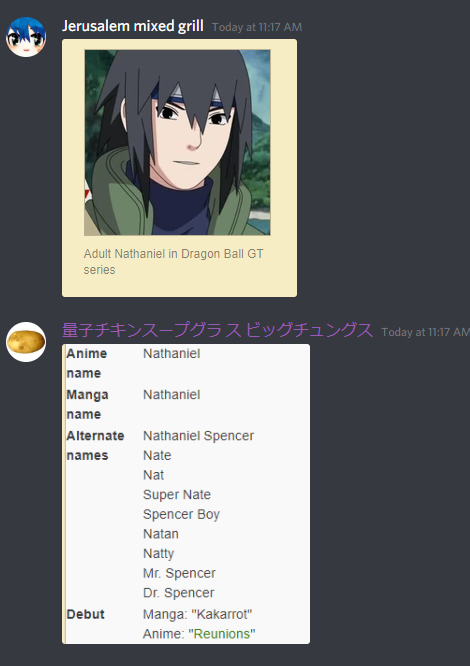Click the Adult Nathaniel caption text

(x=173, y=262)
